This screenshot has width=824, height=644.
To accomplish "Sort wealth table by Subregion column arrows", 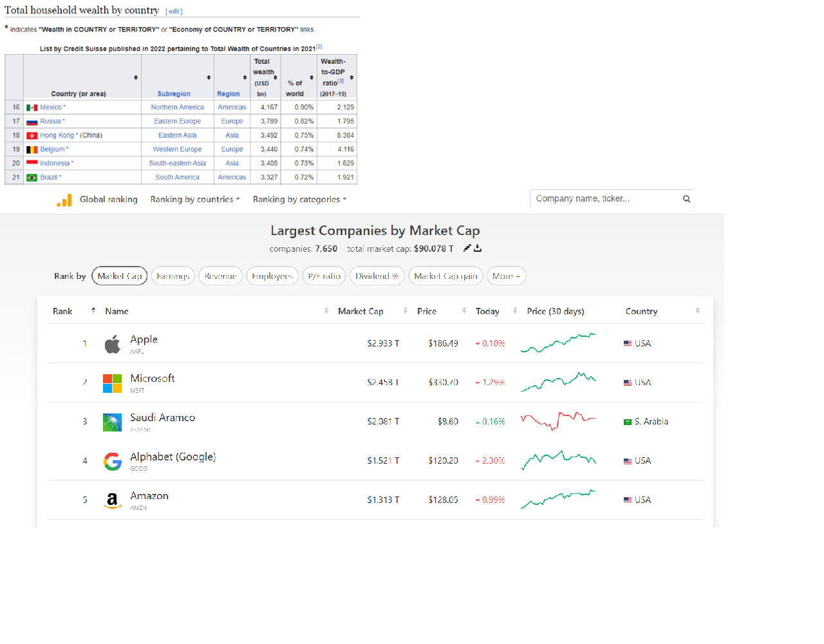I will click(x=209, y=77).
